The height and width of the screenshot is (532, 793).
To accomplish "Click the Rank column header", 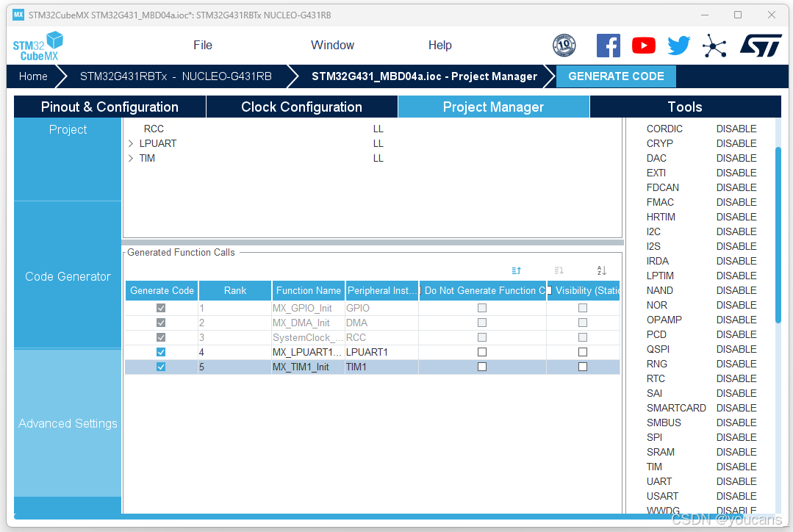I will (235, 291).
